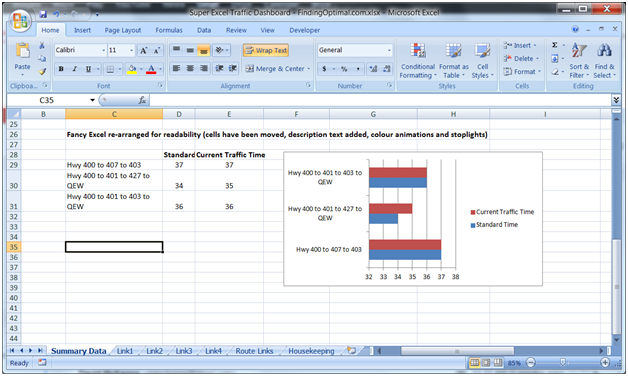Screen dimensions: 628x376
Task: Click the Save icon in quick access toolbar
Action: (43, 14)
